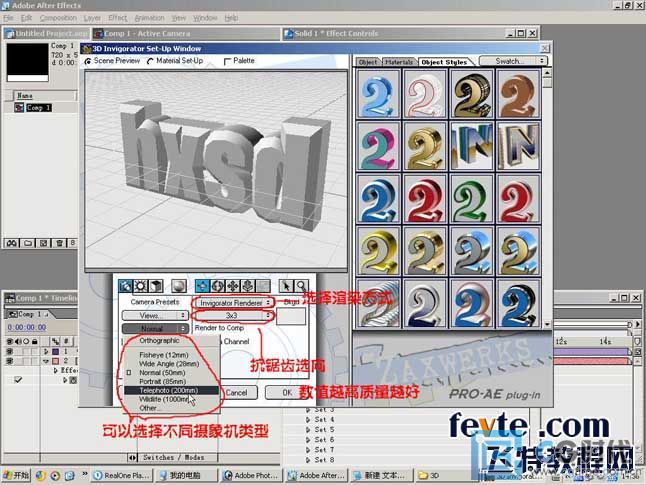Select the camera dolly tool icon
Image resolution: width=646 pixels, height=485 pixels.
(248, 286)
